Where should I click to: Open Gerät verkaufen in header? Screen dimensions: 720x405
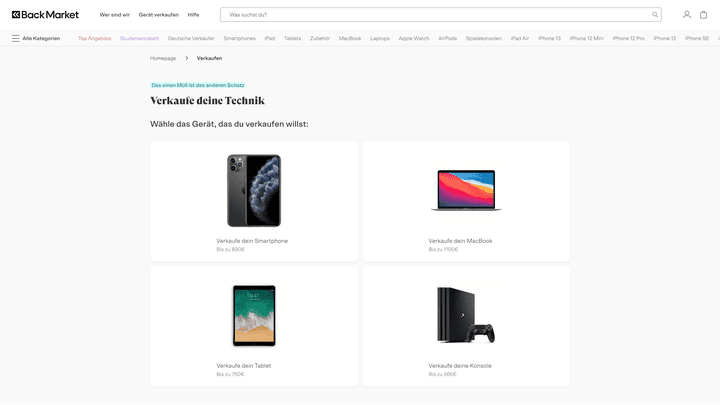[159, 15]
